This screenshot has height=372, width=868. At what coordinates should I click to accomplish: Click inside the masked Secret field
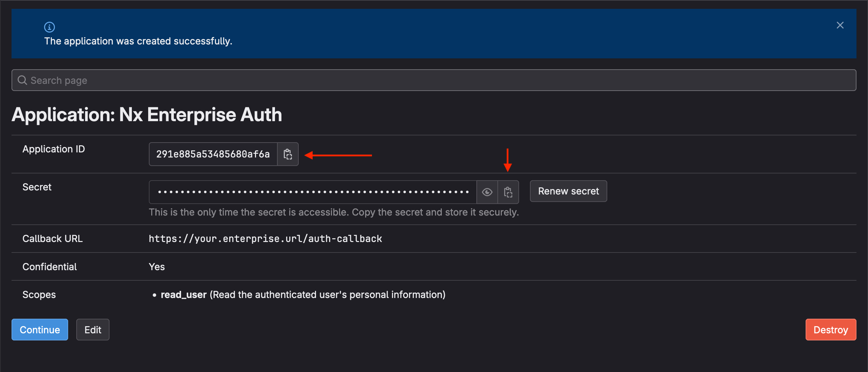point(313,192)
